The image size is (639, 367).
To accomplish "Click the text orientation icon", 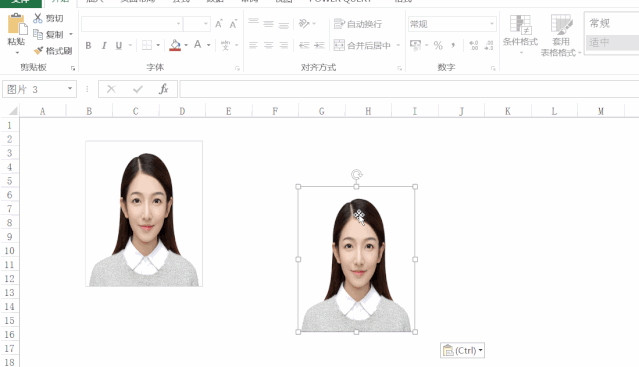I will click(304, 24).
